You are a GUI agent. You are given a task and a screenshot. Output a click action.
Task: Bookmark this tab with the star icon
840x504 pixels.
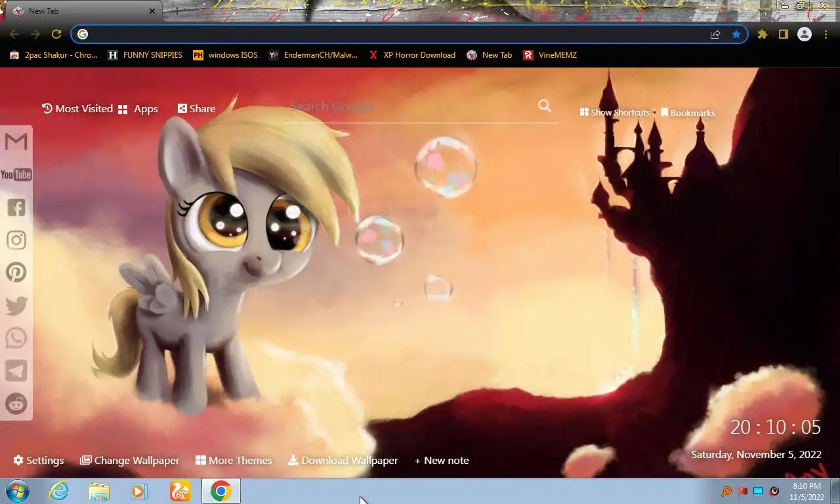(x=736, y=34)
